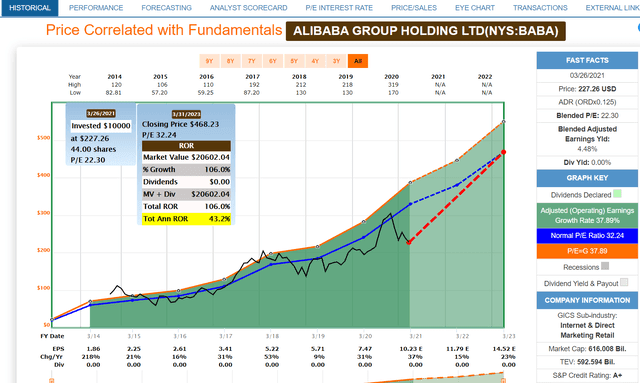
Task: Select the 4Y time range button
Action: point(315,61)
